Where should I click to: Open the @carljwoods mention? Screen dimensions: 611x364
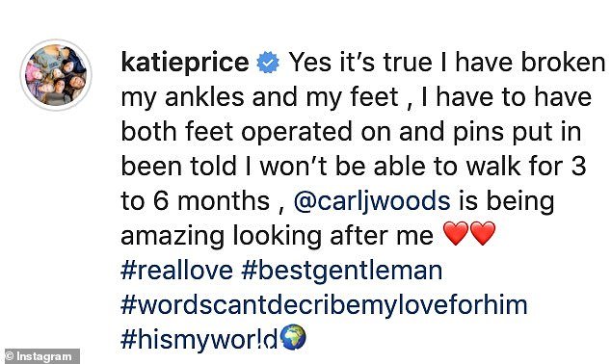(x=372, y=201)
